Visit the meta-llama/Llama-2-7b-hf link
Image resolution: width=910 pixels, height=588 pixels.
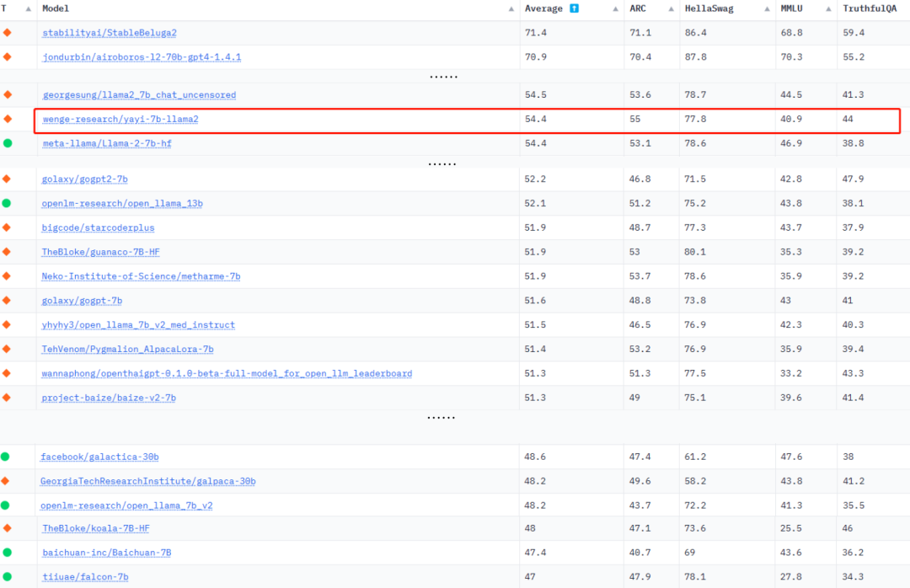[x=107, y=144]
